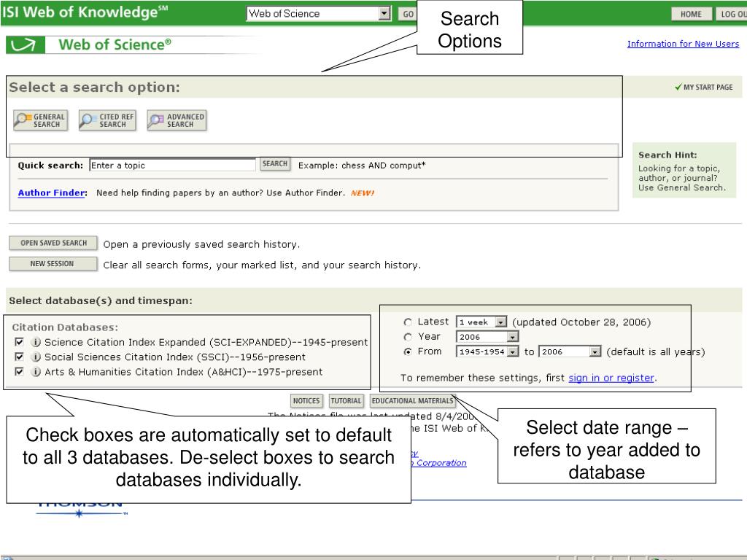Open Advanced Search option
747x560 pixels.
pyautogui.click(x=177, y=120)
